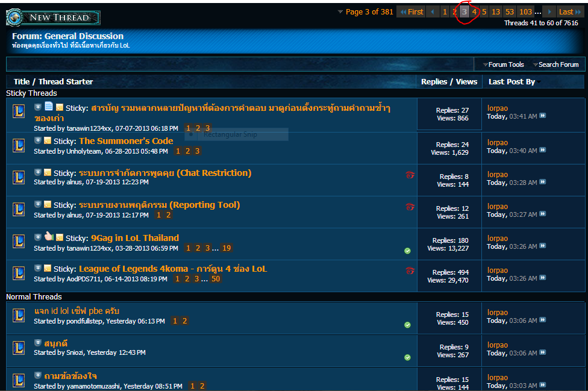
Task: Open page 3 of Summoner's Code thread
Action: click(197, 151)
